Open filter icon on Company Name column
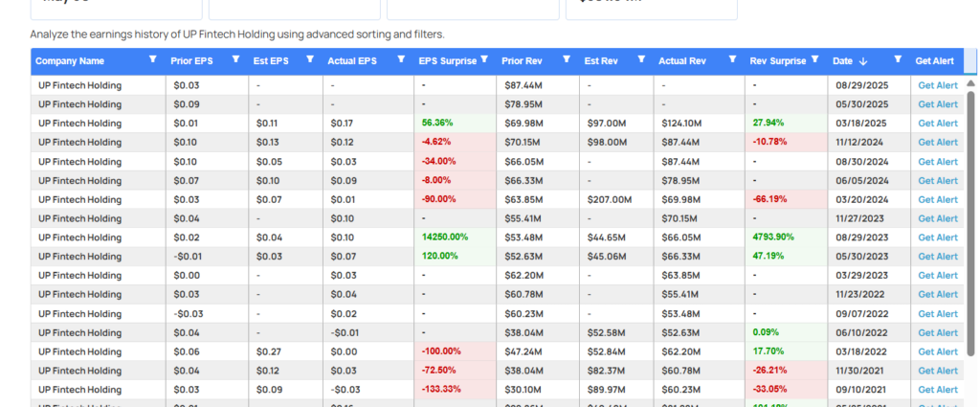Viewport: 980px width, 407px height. tap(152, 59)
